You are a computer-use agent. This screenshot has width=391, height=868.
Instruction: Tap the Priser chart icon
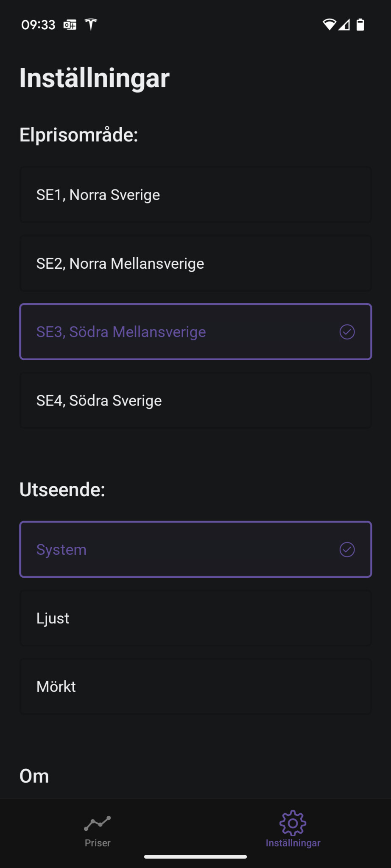(x=97, y=823)
